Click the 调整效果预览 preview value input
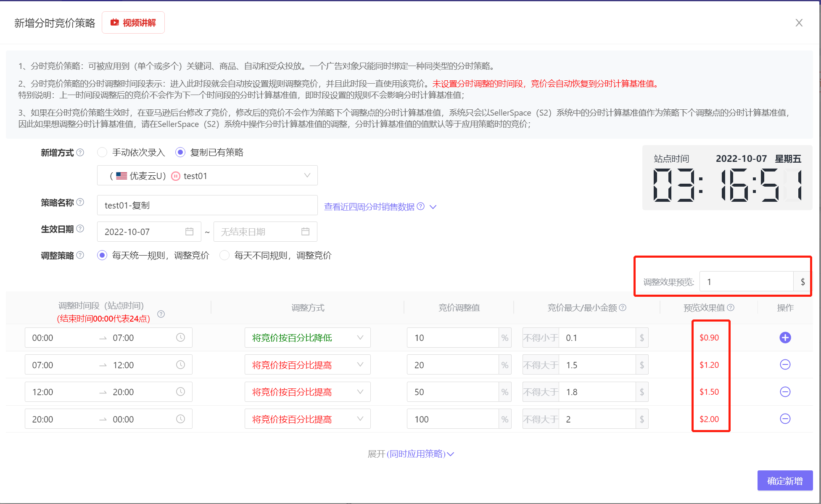This screenshot has height=504, width=821. (747, 281)
